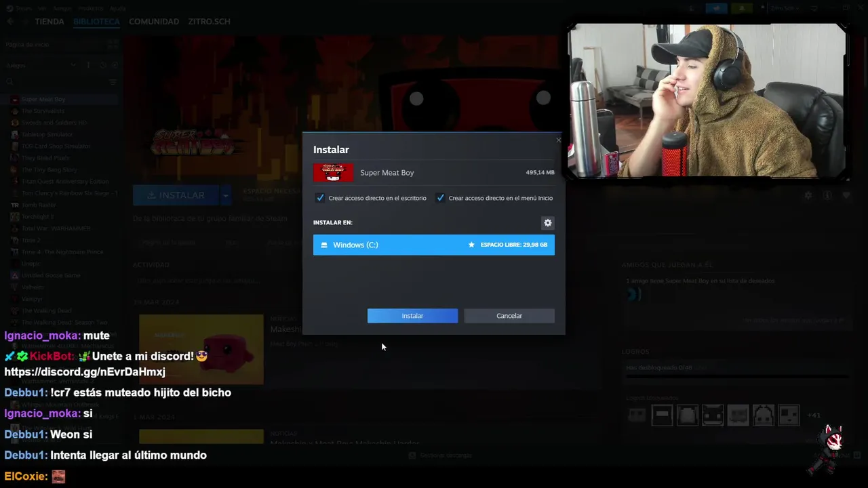Image resolution: width=868 pixels, height=488 pixels.
Task: Open the Zitro.Sch account dropdown
Action: (x=786, y=8)
